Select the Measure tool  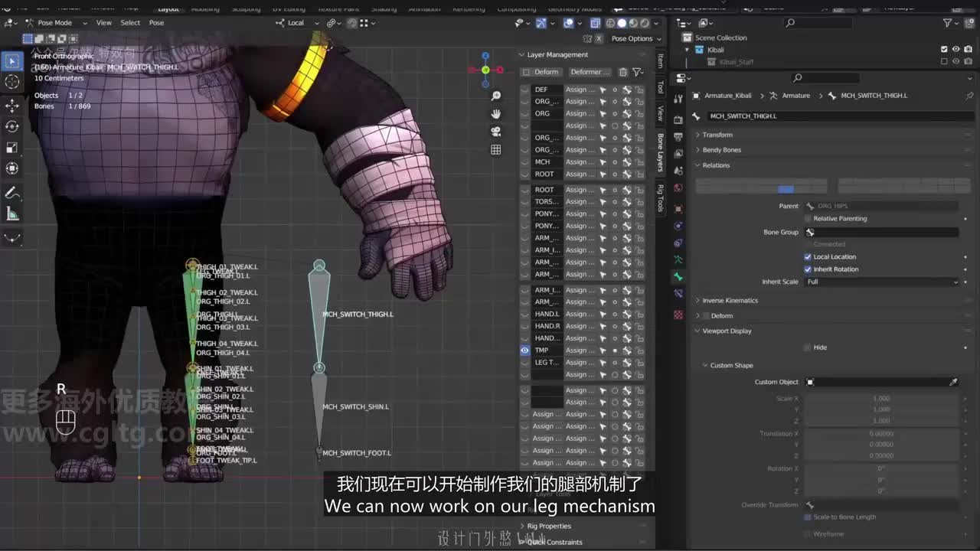(x=12, y=214)
